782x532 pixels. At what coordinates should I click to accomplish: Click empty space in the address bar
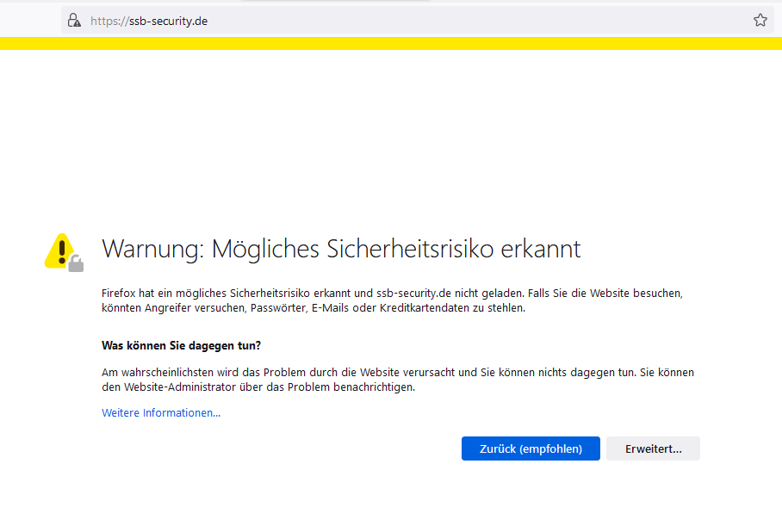[x=474, y=21]
